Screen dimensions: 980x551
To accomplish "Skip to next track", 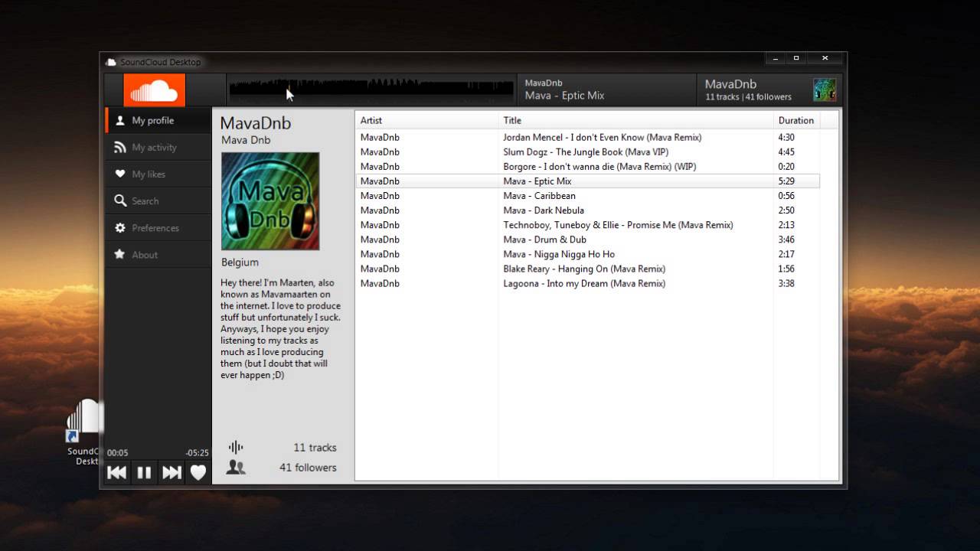I will click(x=171, y=473).
